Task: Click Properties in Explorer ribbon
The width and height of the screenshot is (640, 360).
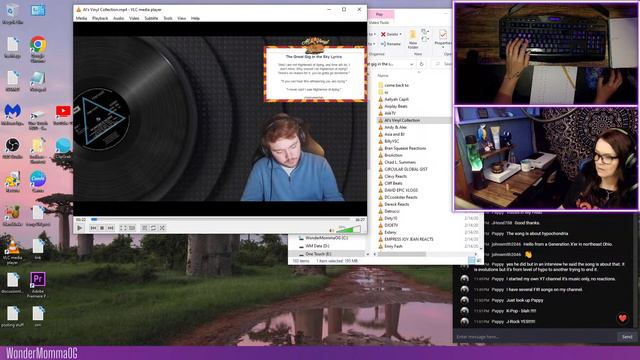Action: (443, 39)
